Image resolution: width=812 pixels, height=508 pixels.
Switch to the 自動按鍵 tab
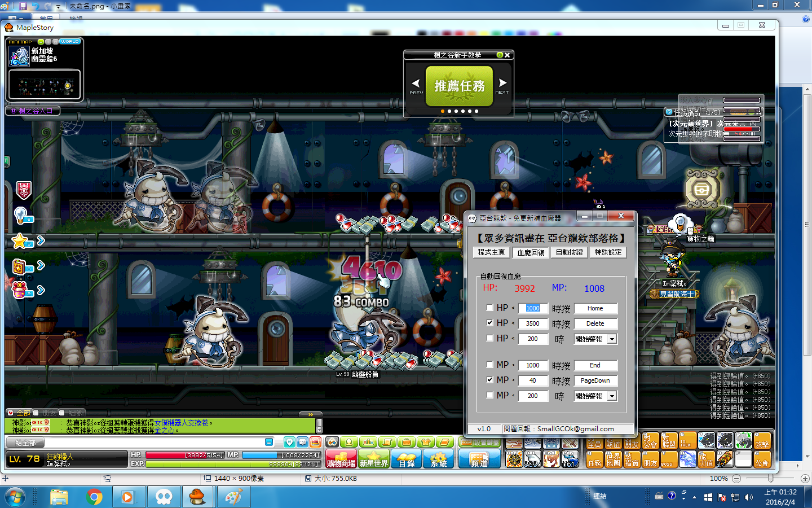tap(570, 252)
